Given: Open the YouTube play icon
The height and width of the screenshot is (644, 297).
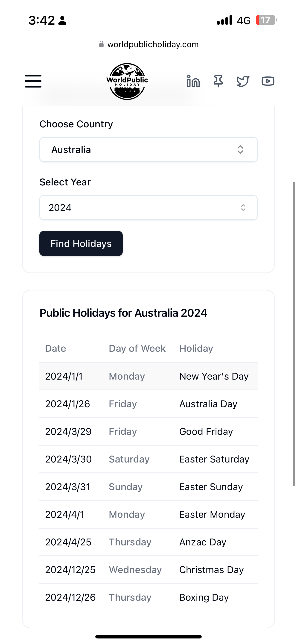Looking at the screenshot, I should [268, 81].
